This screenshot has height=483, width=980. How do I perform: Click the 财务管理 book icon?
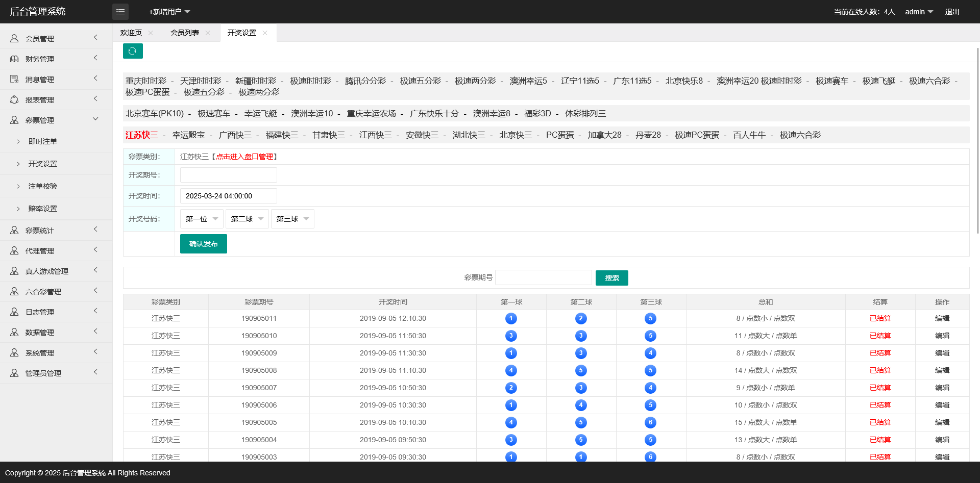[14, 59]
